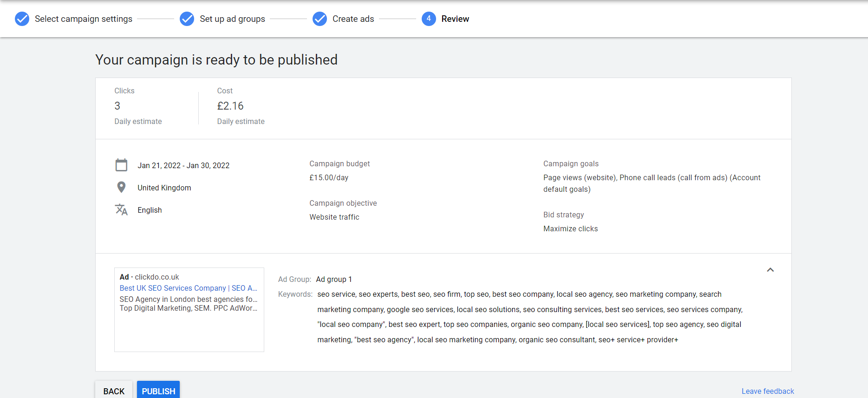Go to Select campaign settings step
Image resolution: width=868 pixels, height=398 pixels.
(83, 19)
